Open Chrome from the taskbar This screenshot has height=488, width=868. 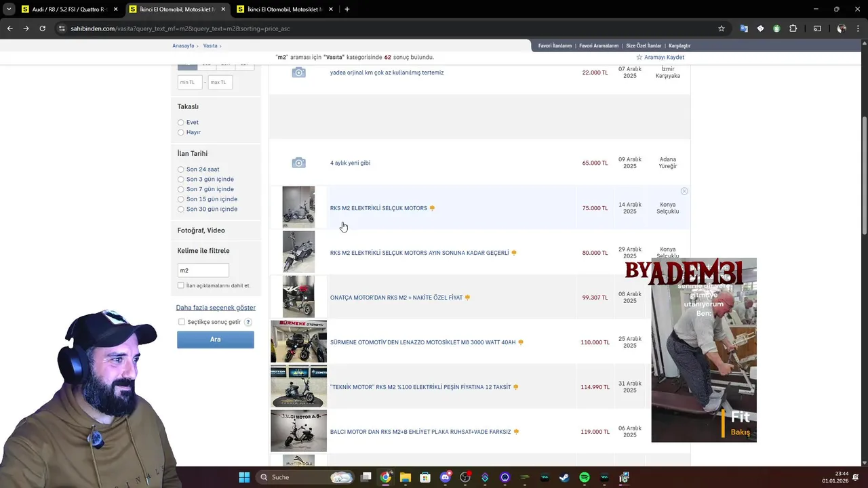coord(385,477)
